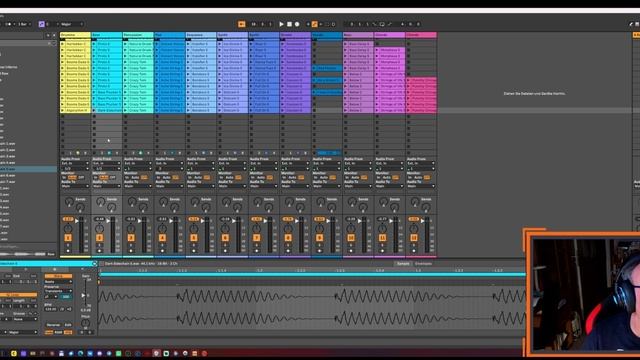Solo track 10 with its S button

[351, 246]
